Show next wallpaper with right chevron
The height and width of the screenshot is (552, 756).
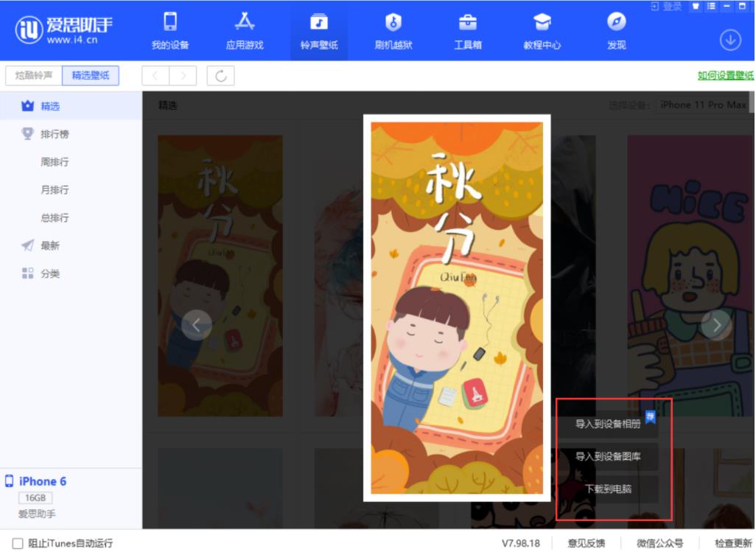[715, 324]
